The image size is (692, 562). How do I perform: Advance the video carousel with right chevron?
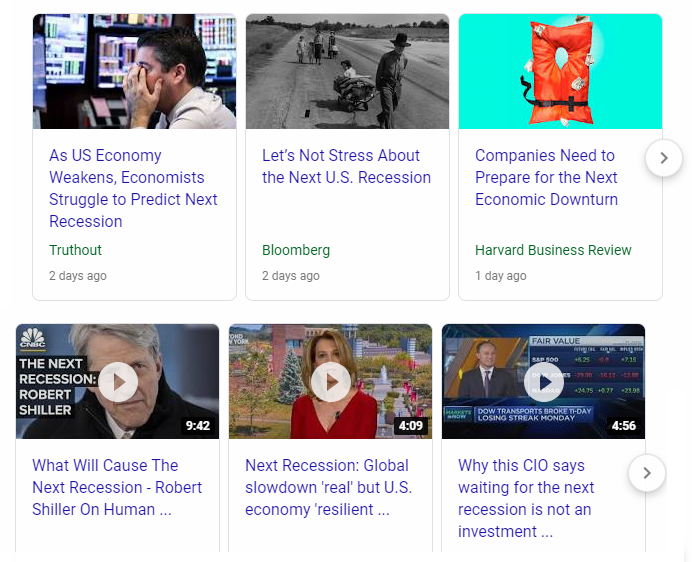[x=647, y=473]
